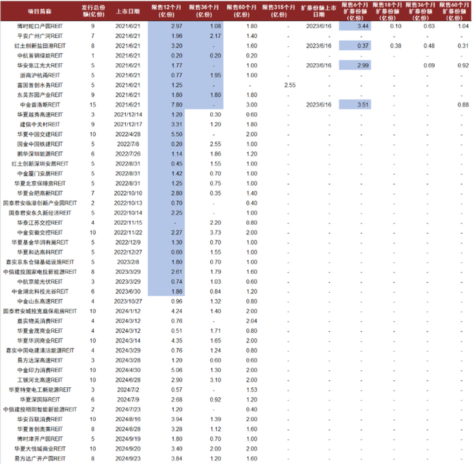The height and width of the screenshot is (464, 476).
Task: Click the highlighted 3.51 cell in 中金普洛斯REIT row
Action: click(x=355, y=105)
